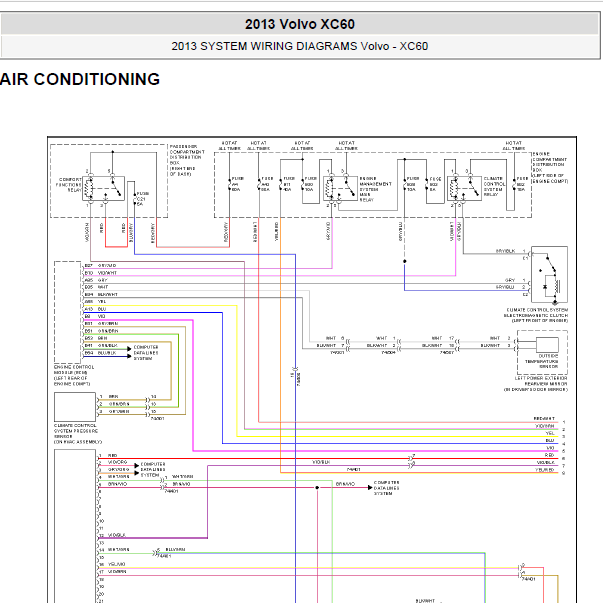The width and height of the screenshot is (603, 603).
Task: Click the 'YEL' wire label at ECM connector
Action: tap(102, 302)
